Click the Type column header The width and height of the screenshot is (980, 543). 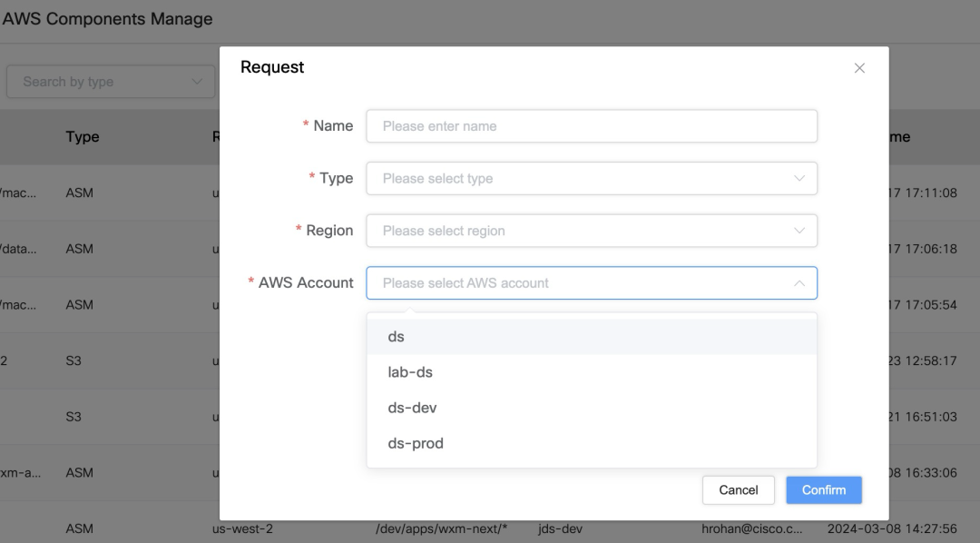83,137
